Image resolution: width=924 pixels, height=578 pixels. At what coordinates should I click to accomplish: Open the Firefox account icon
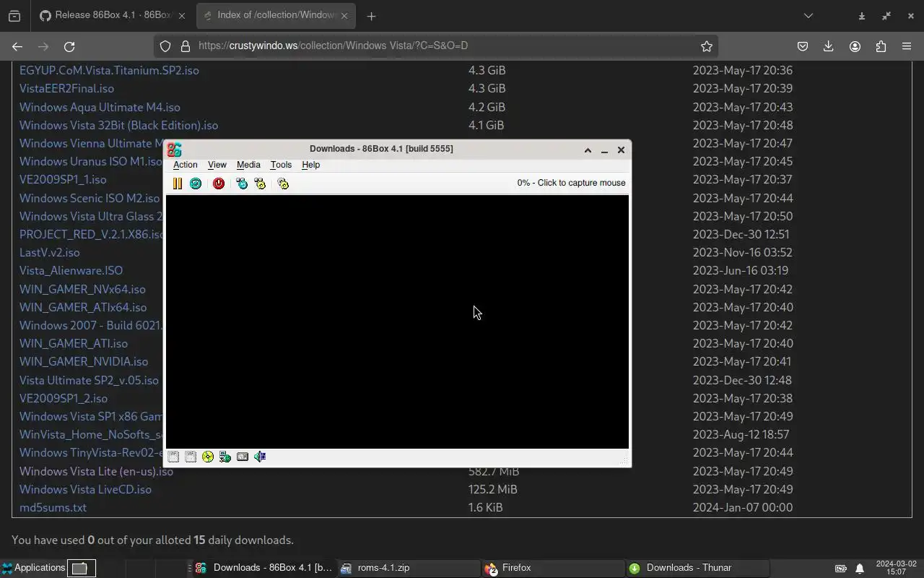point(855,46)
